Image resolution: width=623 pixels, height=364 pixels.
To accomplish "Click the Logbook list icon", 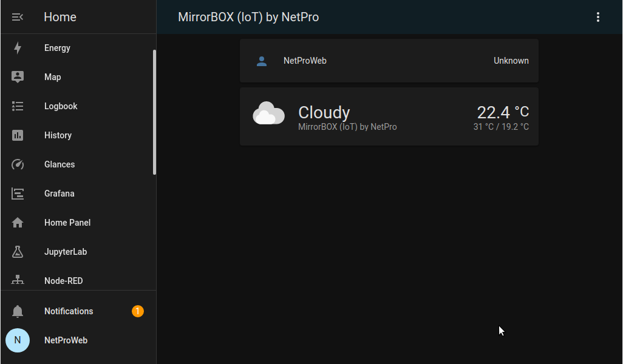I will tap(18, 106).
